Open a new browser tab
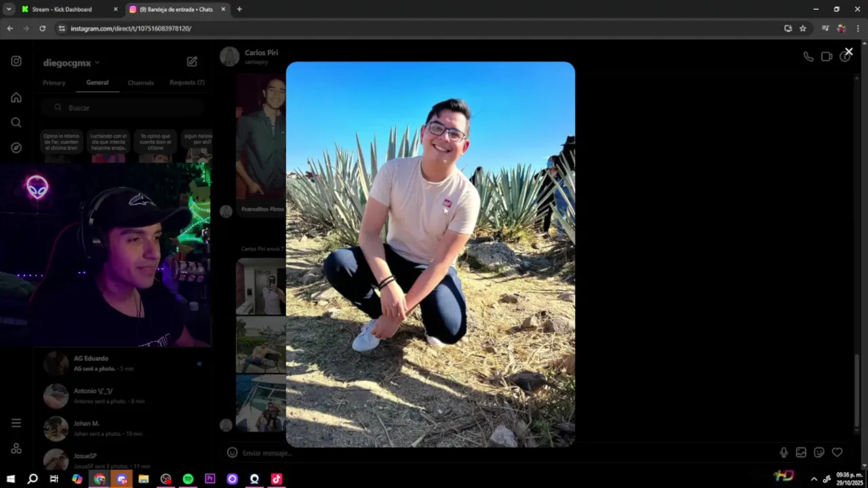The image size is (868, 488). (x=239, y=9)
